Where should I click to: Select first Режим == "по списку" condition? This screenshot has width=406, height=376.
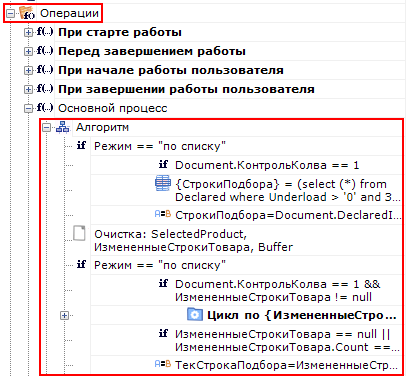160,146
